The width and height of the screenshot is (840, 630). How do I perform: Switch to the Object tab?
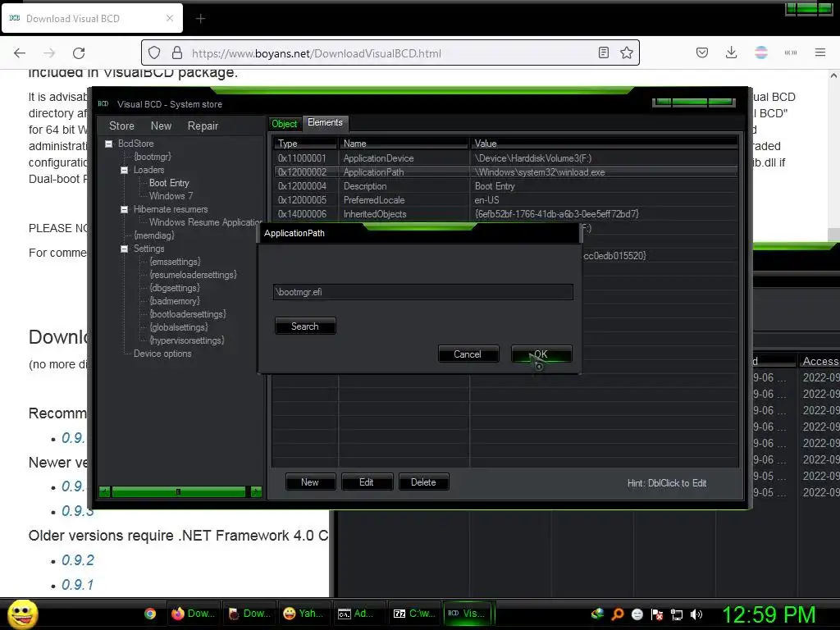coord(285,124)
